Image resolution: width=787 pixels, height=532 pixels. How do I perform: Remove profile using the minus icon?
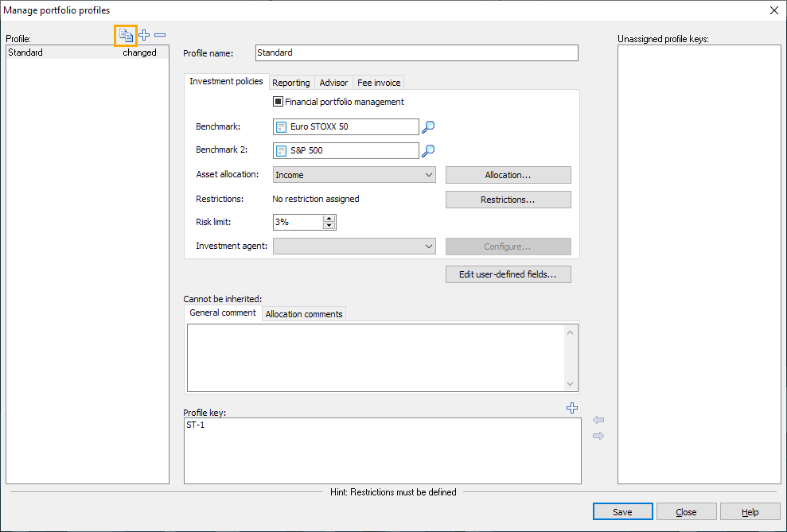tap(160, 35)
